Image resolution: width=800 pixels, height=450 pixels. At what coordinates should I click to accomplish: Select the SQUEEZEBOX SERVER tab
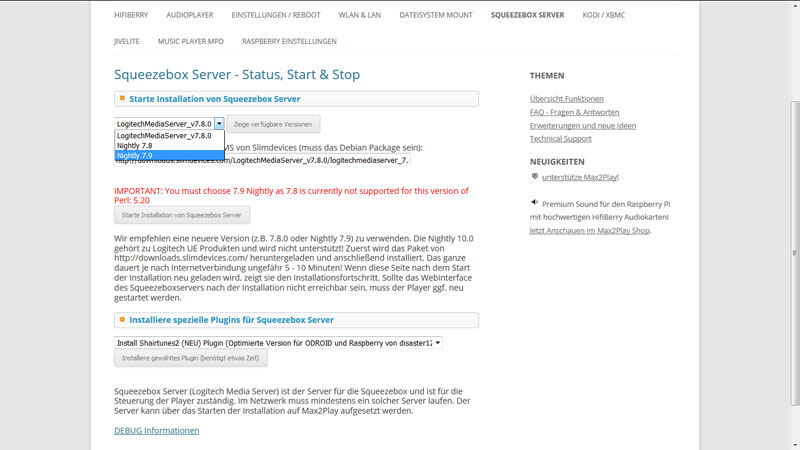point(528,15)
